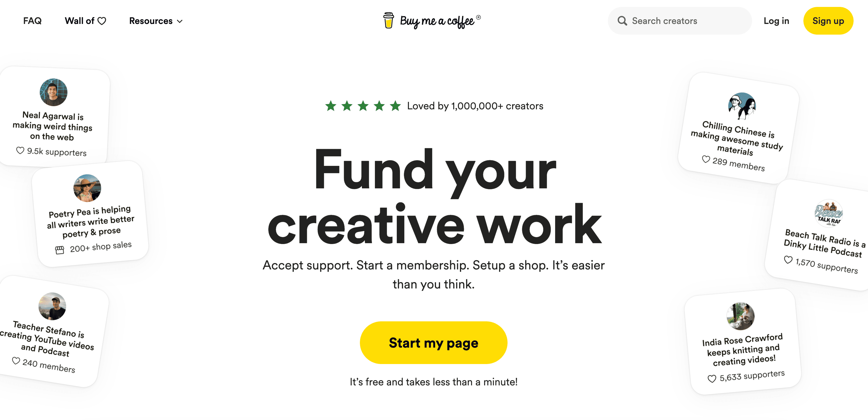Open the FAQ page
Screen dimensions: 868x420
coord(32,21)
